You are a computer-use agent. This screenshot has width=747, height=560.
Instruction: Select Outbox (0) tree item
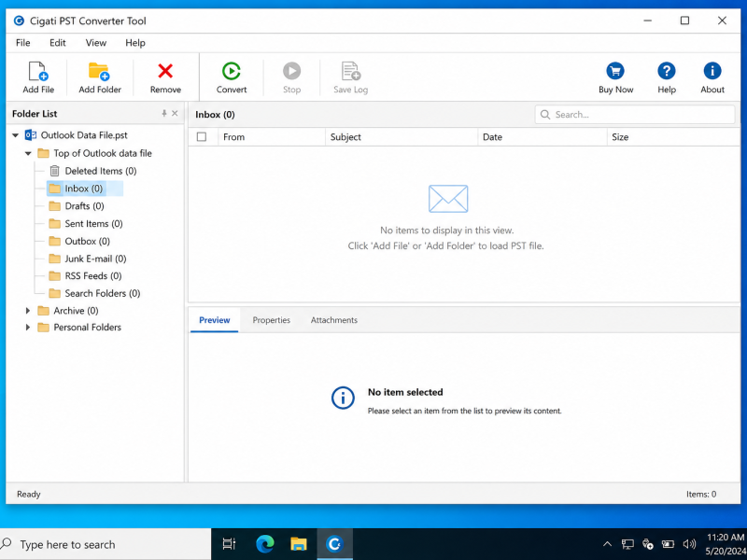[87, 241]
